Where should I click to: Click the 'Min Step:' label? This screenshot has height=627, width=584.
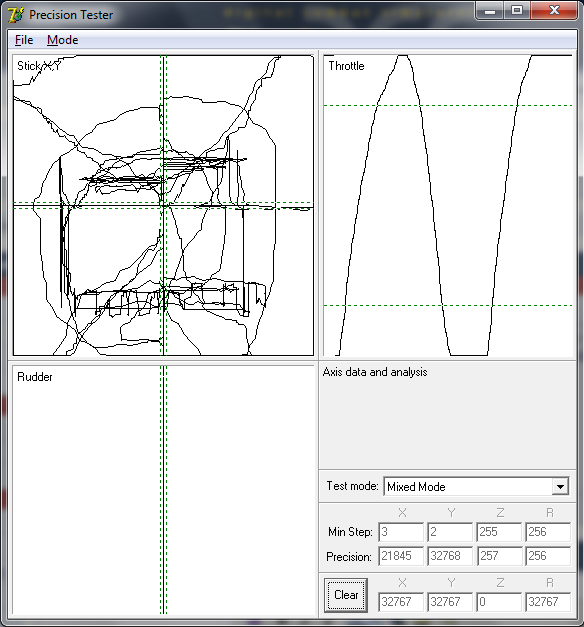(x=350, y=532)
